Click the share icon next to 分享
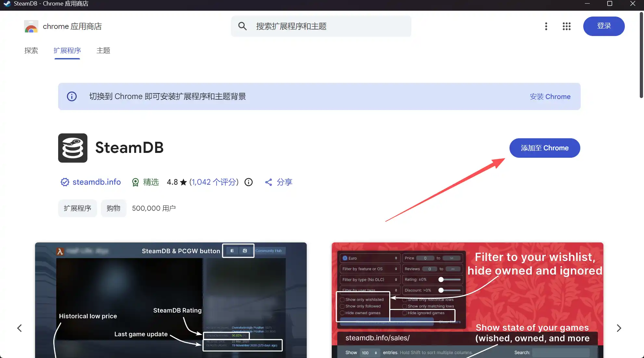Screen dimensions: 644x358 click(x=268, y=182)
